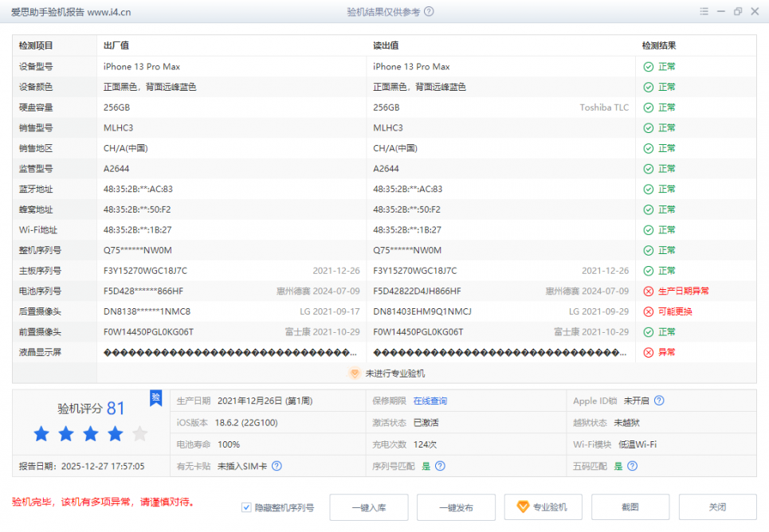Restore the window using the title bar button
Screen dimensions: 769x532
738,12
